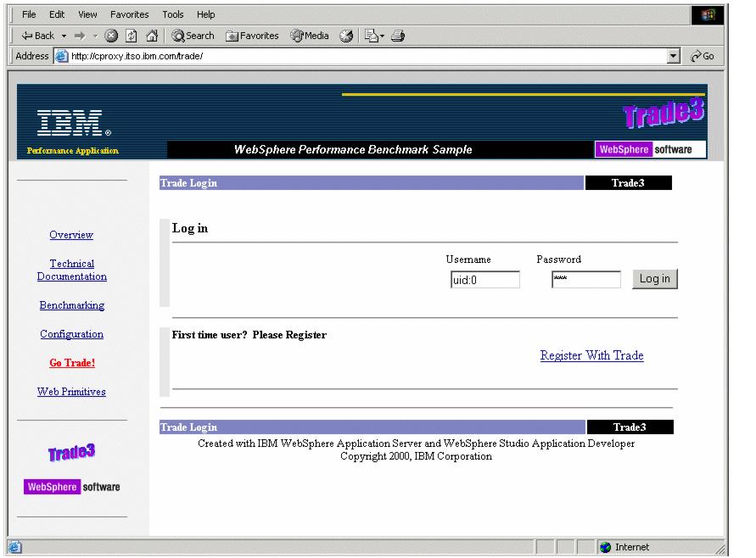Open the Web Primitives link
The height and width of the screenshot is (558, 756).
point(71,392)
